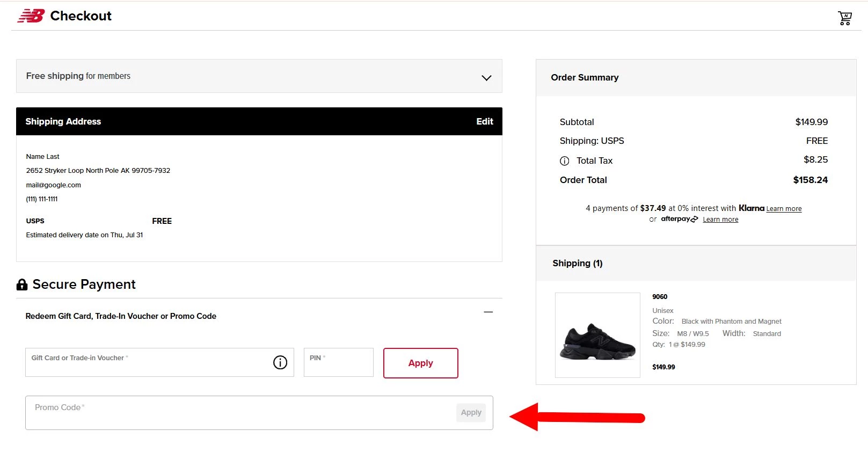Click the Klarna logo
Viewport: 868px width, 452px height.
point(751,208)
